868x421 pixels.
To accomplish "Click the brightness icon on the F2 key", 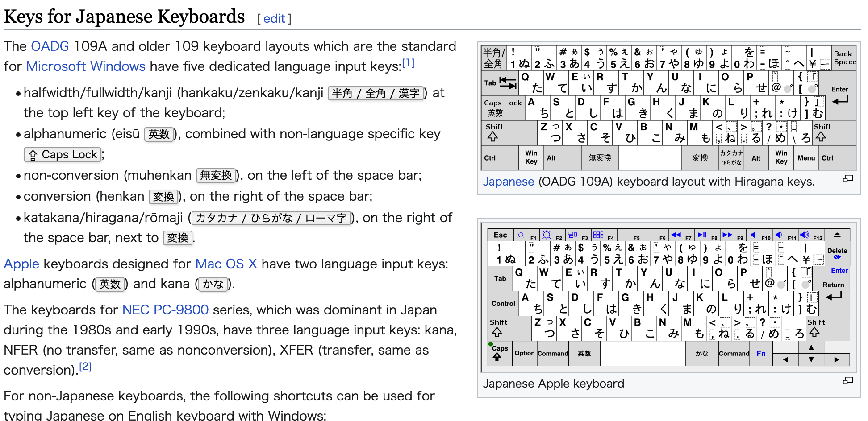I will 547,234.
